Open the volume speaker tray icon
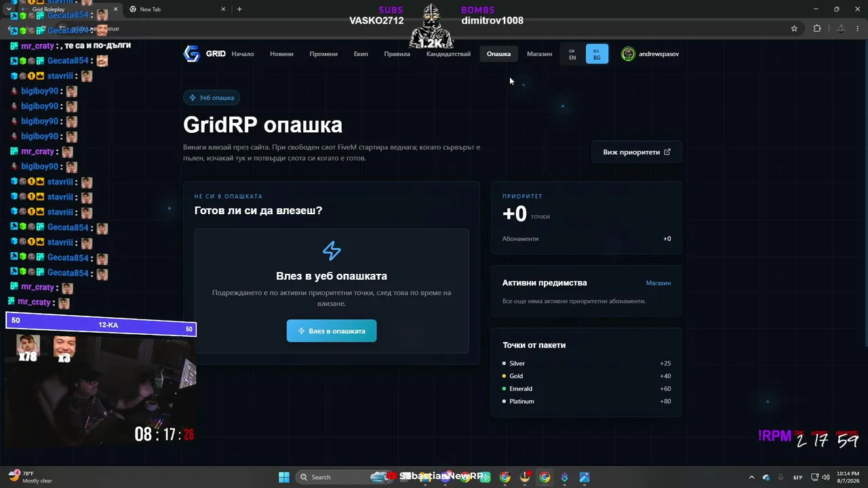The height and width of the screenshot is (488, 868). click(827, 477)
